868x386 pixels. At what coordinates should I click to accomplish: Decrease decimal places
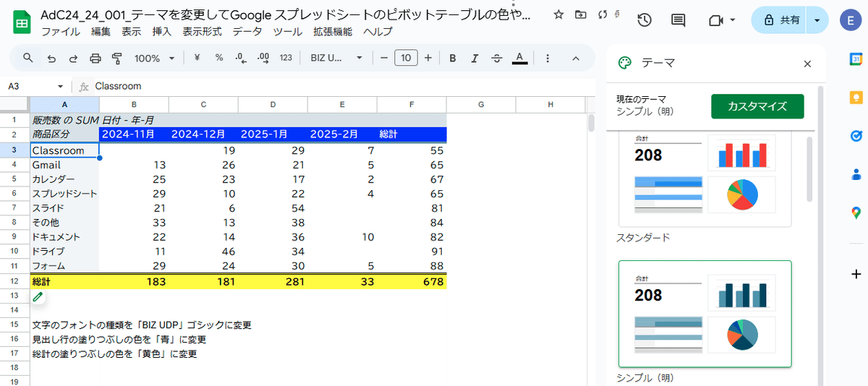click(242, 58)
